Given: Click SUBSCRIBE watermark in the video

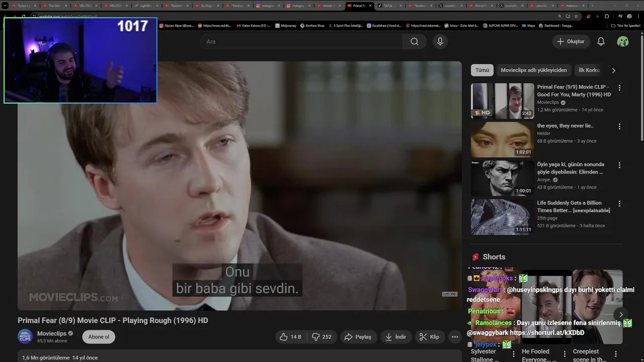Looking at the screenshot, I should (450, 294).
